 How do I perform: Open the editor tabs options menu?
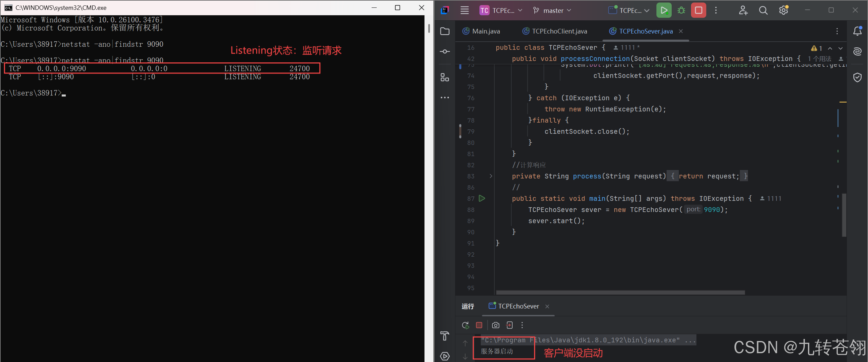(x=837, y=31)
